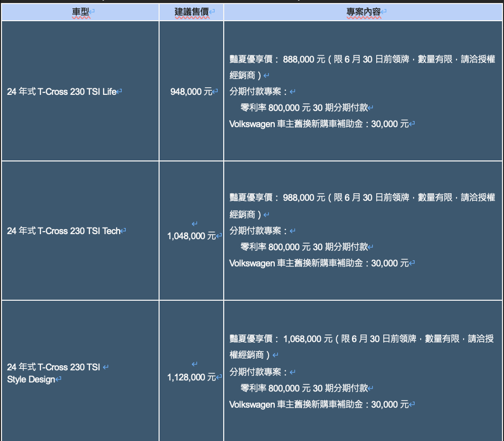Click the 車型 column header

tap(81, 12)
